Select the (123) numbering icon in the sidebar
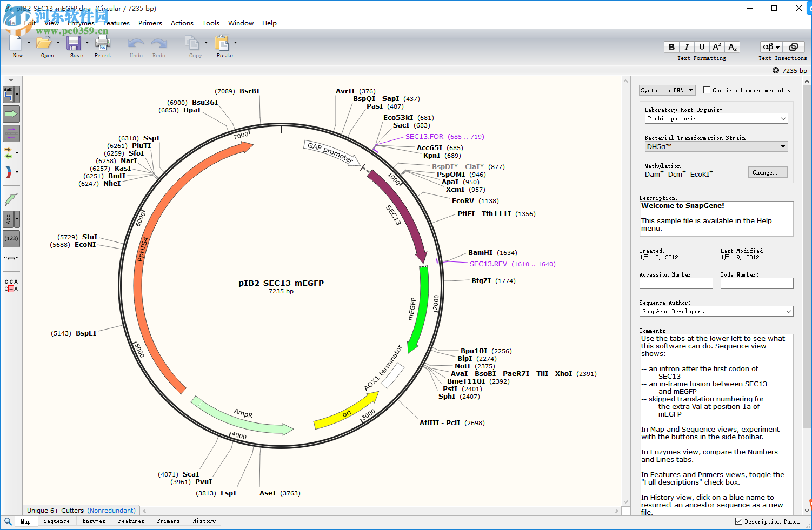Screen dimensions: 812x530 tap(11, 238)
